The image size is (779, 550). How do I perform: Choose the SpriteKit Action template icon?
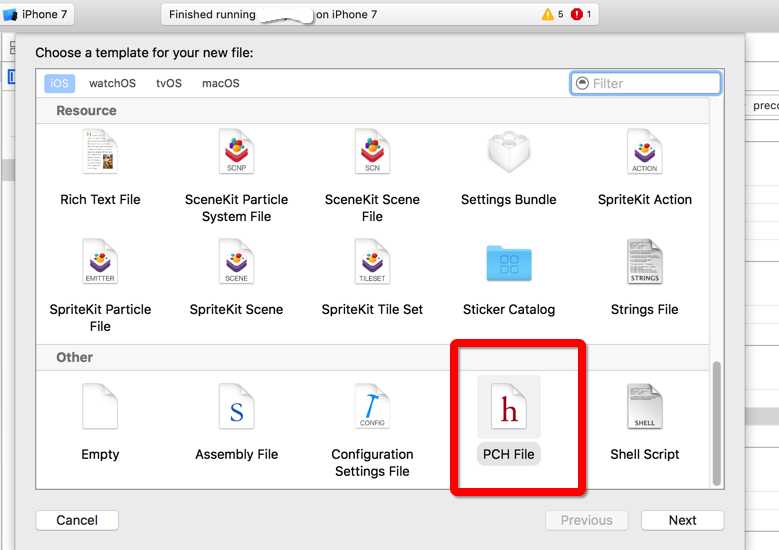point(644,151)
